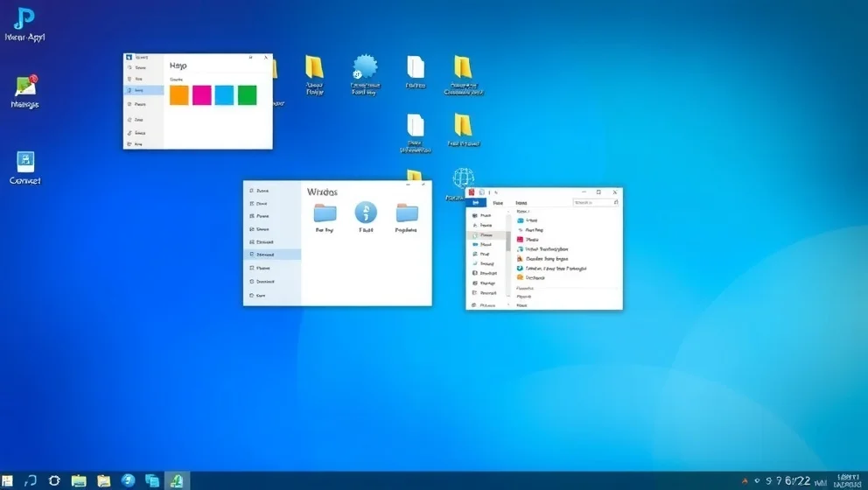
Task: Click the file explorer sidebar scrollbar
Action: coord(508,254)
